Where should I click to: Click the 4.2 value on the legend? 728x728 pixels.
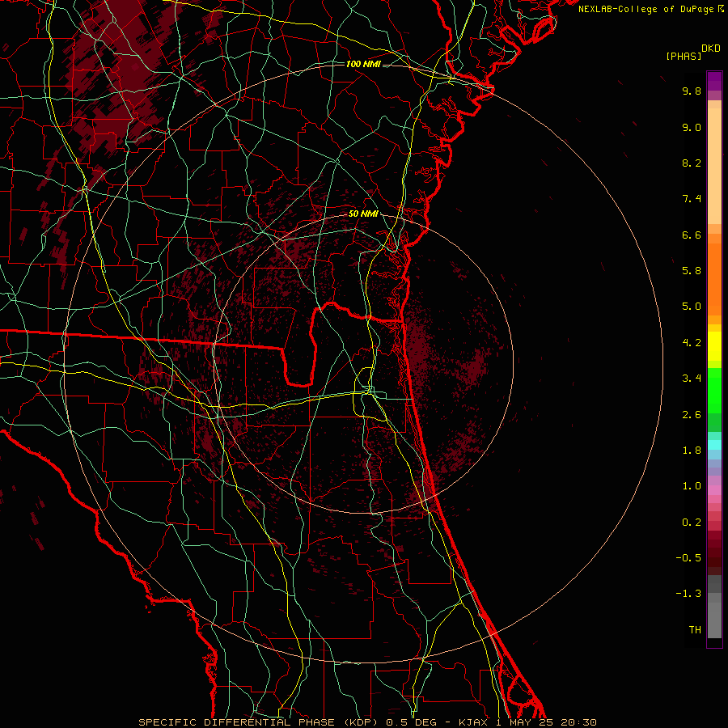pos(692,343)
